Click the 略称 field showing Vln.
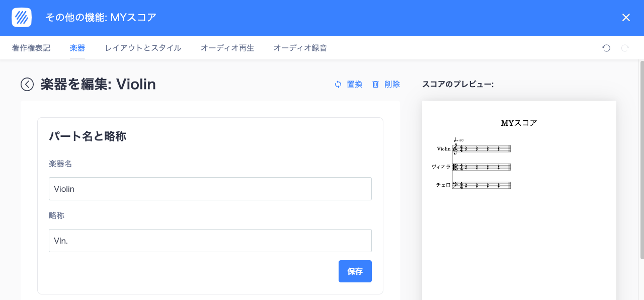This screenshot has height=300, width=644. pyautogui.click(x=210, y=241)
